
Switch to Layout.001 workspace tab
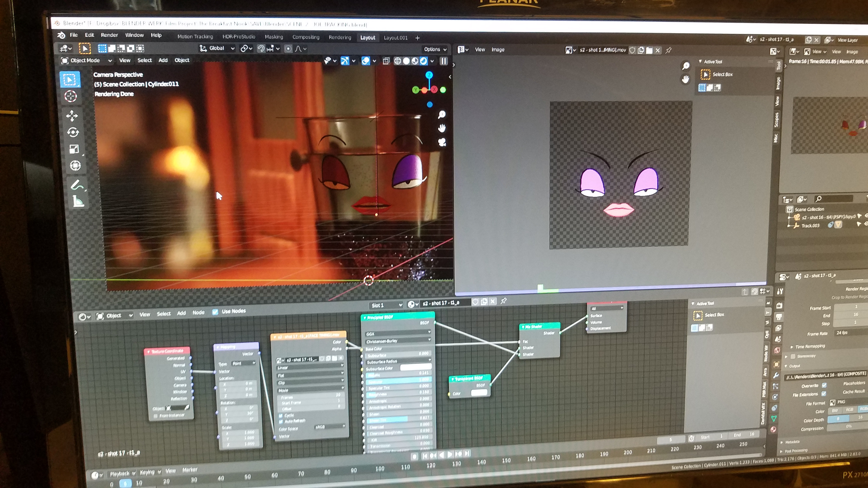pyautogui.click(x=396, y=38)
